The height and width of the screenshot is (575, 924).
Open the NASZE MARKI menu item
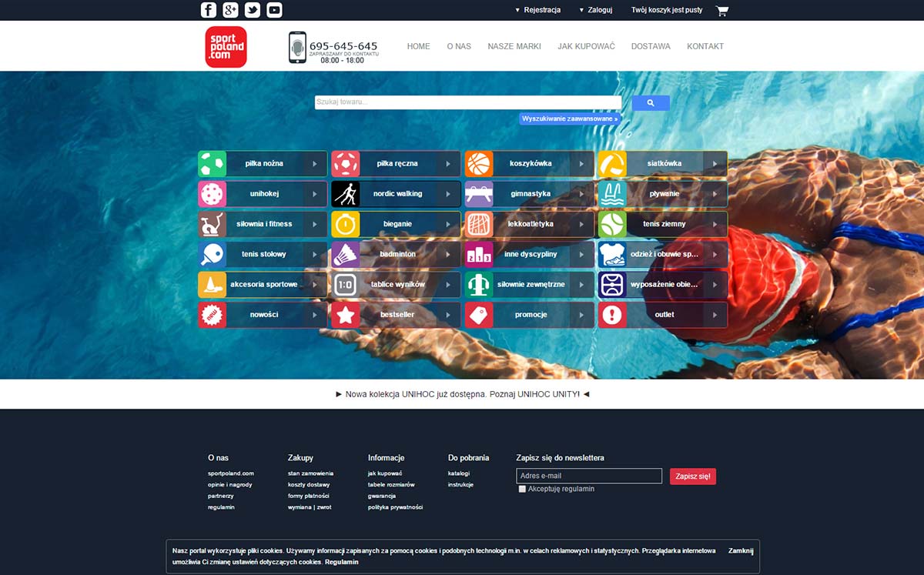pos(514,46)
